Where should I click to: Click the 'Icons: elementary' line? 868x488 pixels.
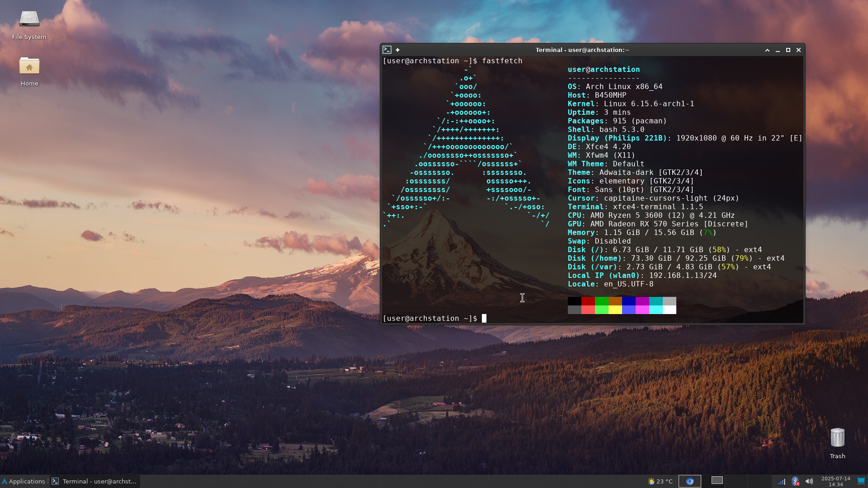(x=631, y=181)
